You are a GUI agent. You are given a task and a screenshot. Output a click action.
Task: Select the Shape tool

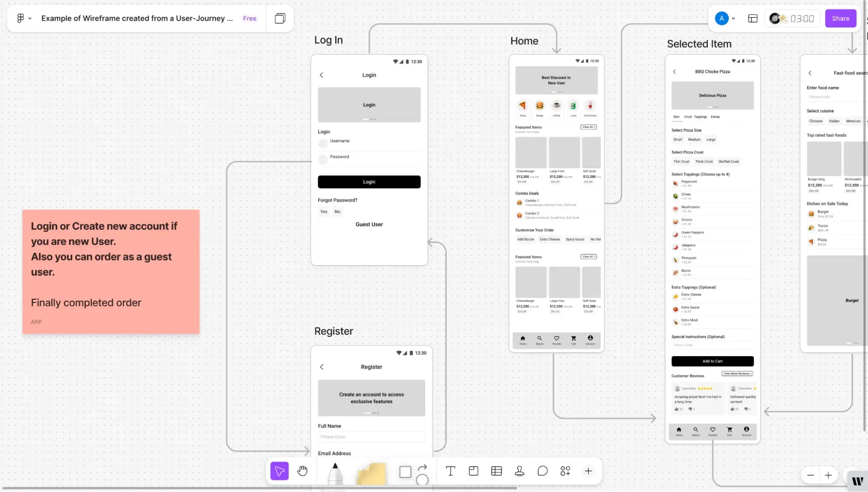405,471
